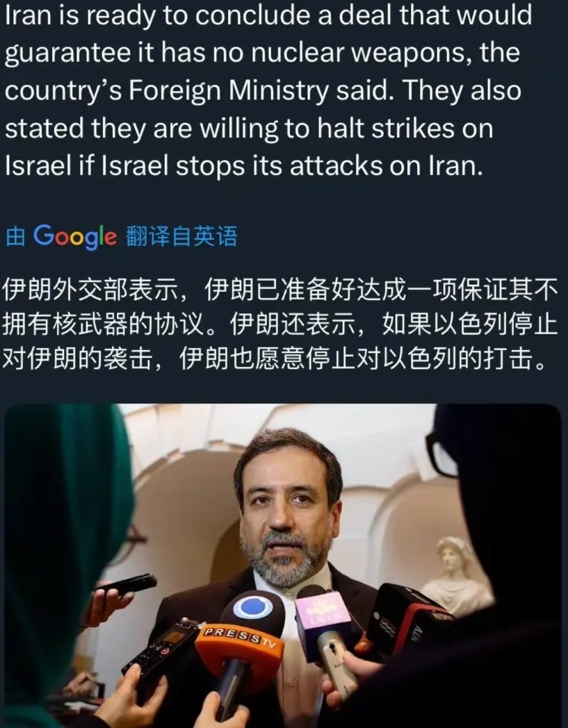The height and width of the screenshot is (728, 568).
Task: Click the 由 character before Google
Action: point(15,236)
